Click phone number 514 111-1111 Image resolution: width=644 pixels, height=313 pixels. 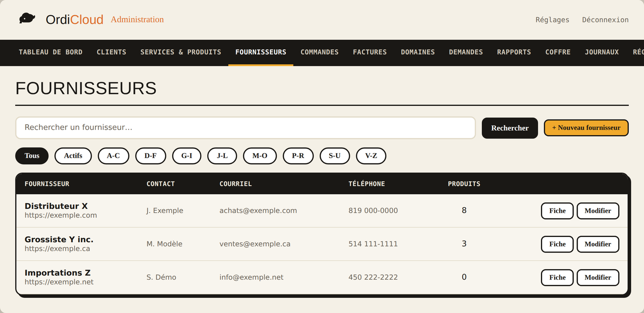[373, 244]
